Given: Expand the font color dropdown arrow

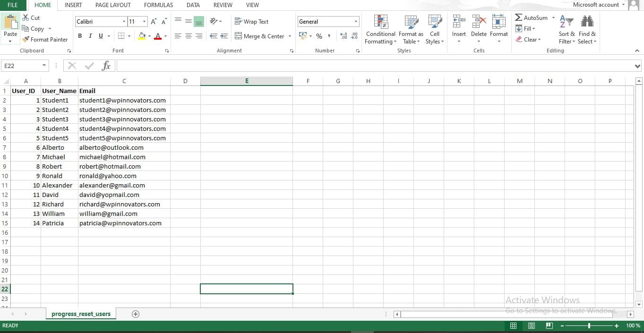Looking at the screenshot, I should click(x=165, y=36).
